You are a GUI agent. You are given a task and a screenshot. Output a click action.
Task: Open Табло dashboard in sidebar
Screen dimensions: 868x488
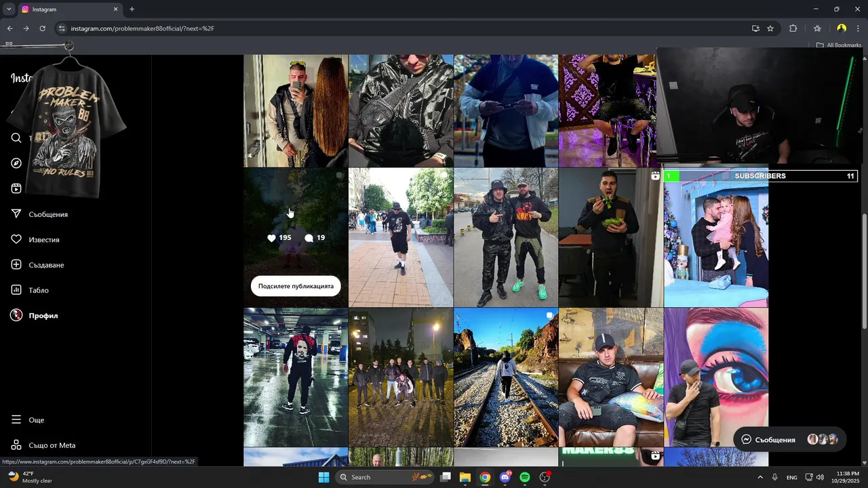30,290
